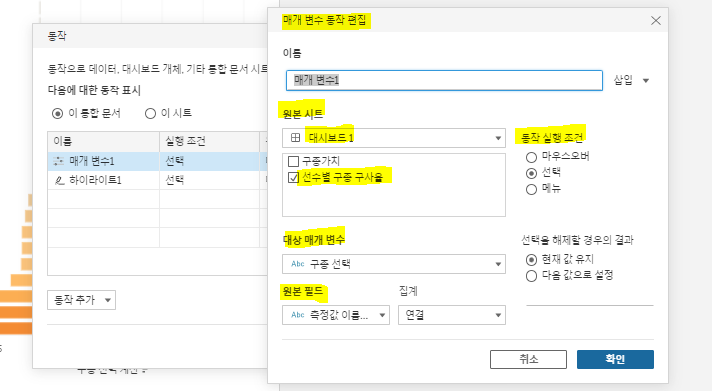This screenshot has width=712, height=391.
Task: Click the highlighter icon beside 하이라이트1
Action: point(59,181)
